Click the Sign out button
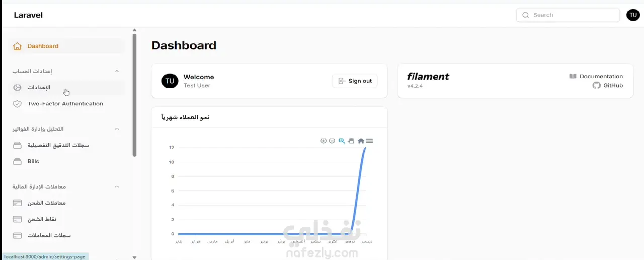644x260 pixels. pos(355,81)
